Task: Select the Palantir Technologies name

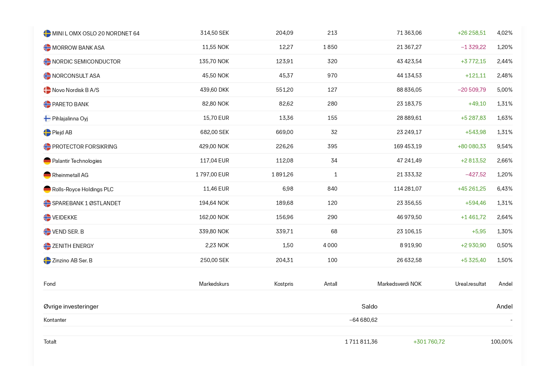Action: pos(77,161)
